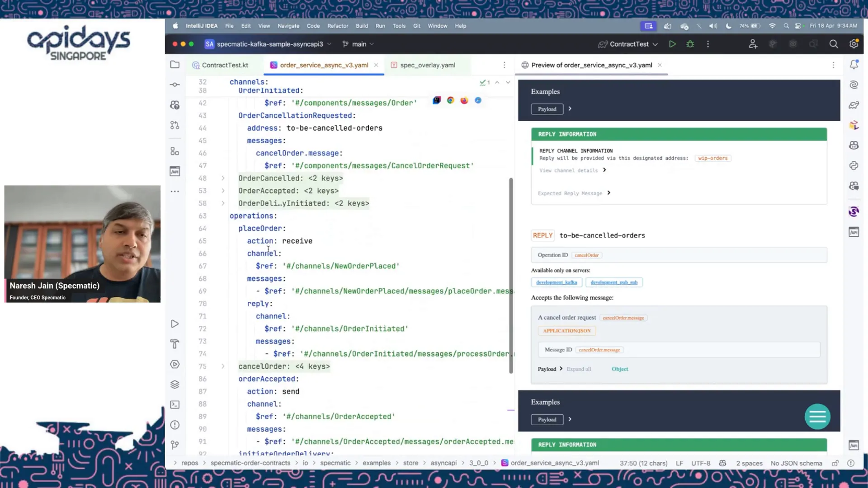This screenshot has width=868, height=488.
Task: Click the wip-orders address tag
Action: (x=713, y=158)
